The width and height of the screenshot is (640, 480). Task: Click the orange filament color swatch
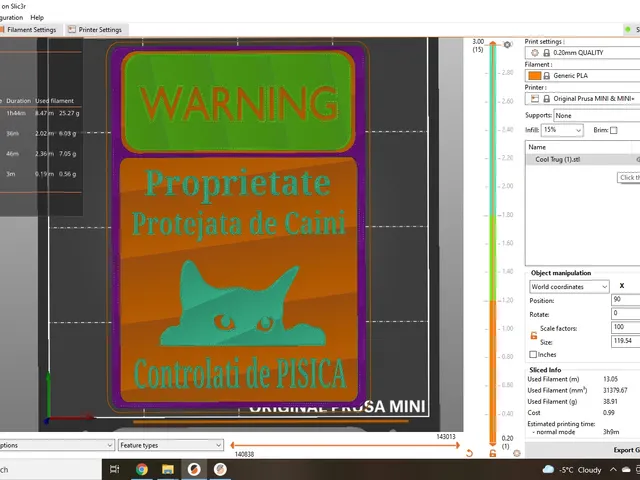(534, 76)
